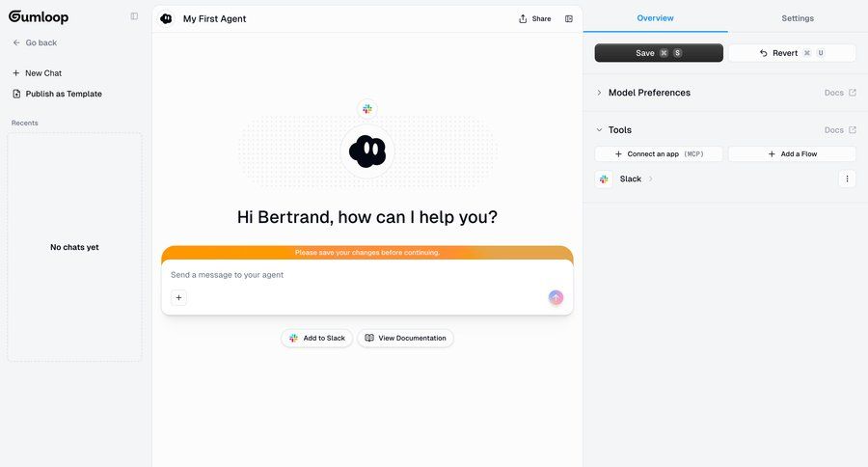
Task: Open the plus attachment button in chat box
Action: 178,297
